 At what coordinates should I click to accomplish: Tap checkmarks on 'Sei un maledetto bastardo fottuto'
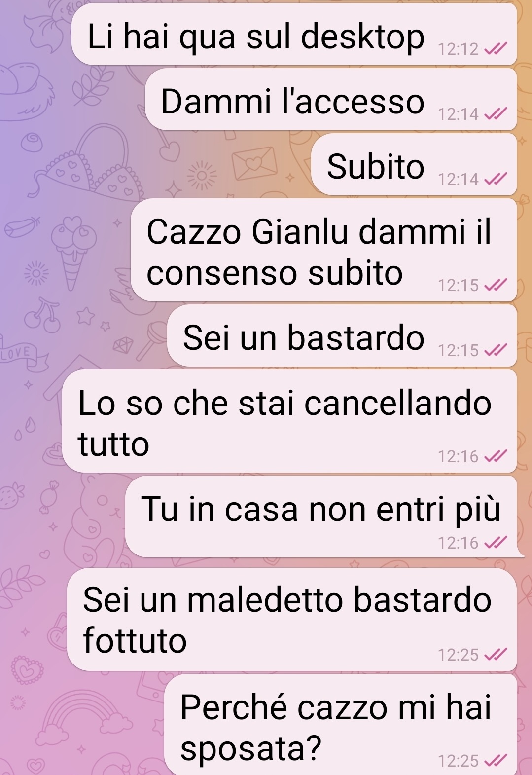point(496,655)
